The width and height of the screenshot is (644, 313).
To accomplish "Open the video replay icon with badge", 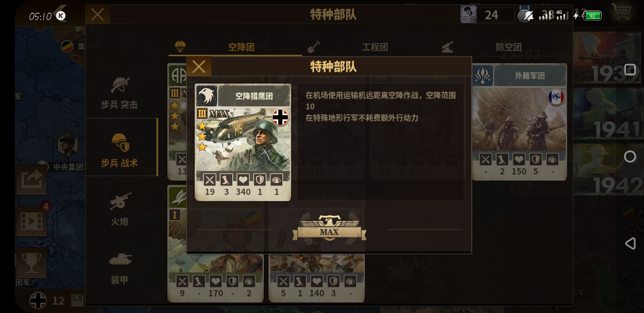I will click(31, 221).
